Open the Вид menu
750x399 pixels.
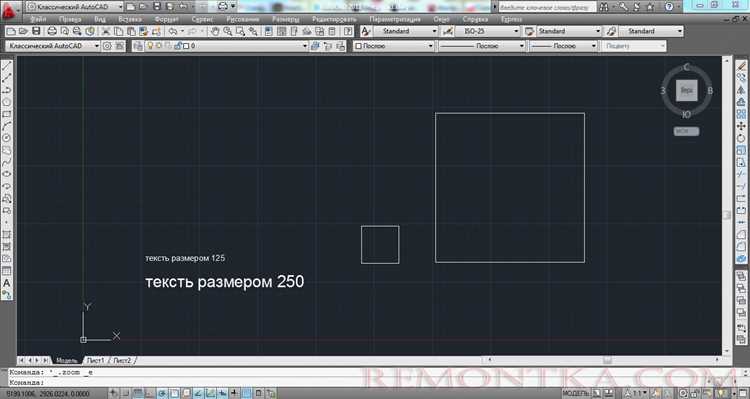(99, 19)
